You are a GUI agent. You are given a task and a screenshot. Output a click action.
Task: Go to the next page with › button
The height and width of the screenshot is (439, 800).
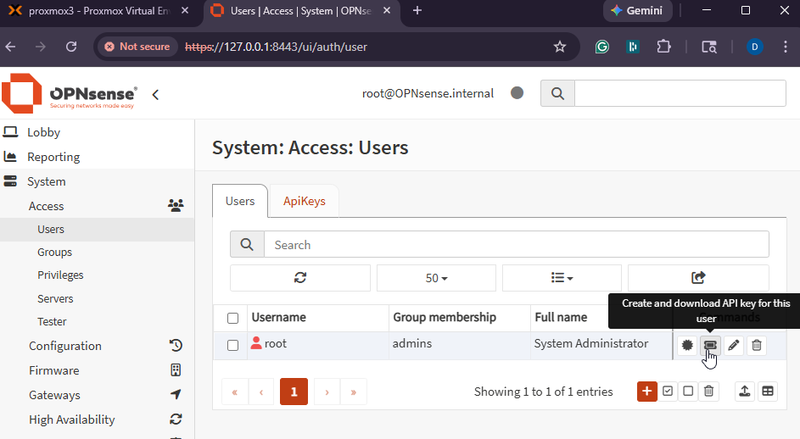coord(327,392)
